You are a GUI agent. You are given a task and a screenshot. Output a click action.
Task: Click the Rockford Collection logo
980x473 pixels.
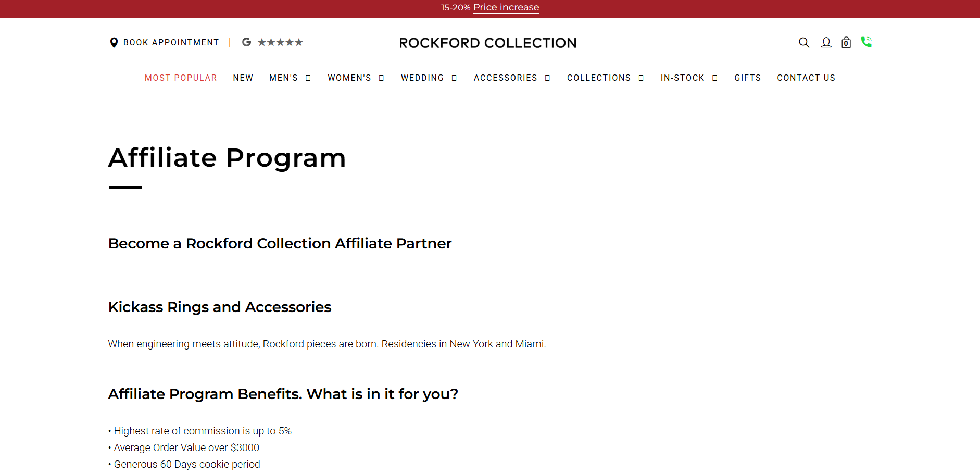(488, 43)
